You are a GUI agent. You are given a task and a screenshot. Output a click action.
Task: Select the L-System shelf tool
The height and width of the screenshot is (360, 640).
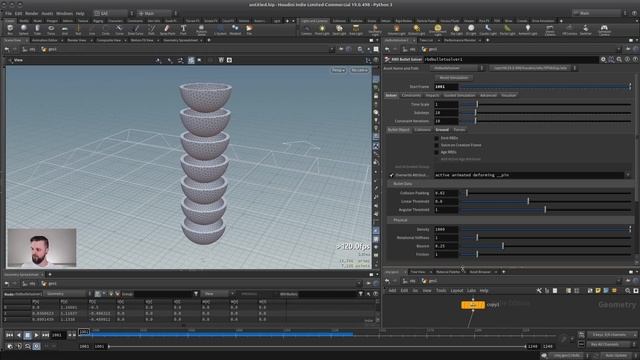[x=220, y=29]
